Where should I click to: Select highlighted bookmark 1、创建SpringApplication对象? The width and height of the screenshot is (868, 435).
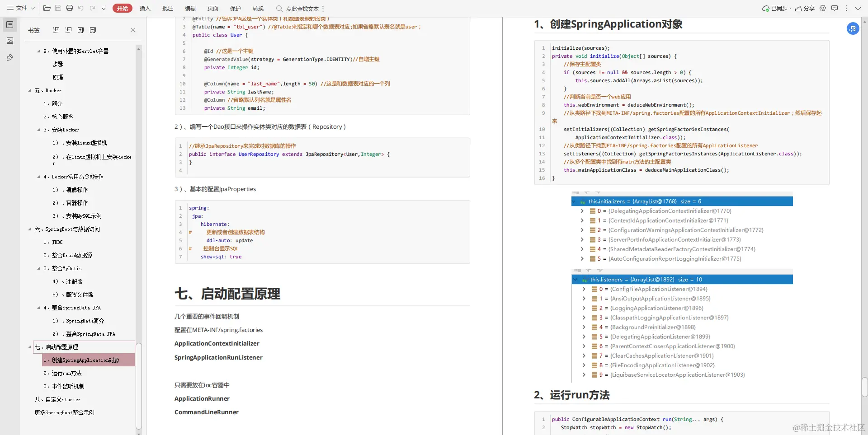(x=89, y=360)
